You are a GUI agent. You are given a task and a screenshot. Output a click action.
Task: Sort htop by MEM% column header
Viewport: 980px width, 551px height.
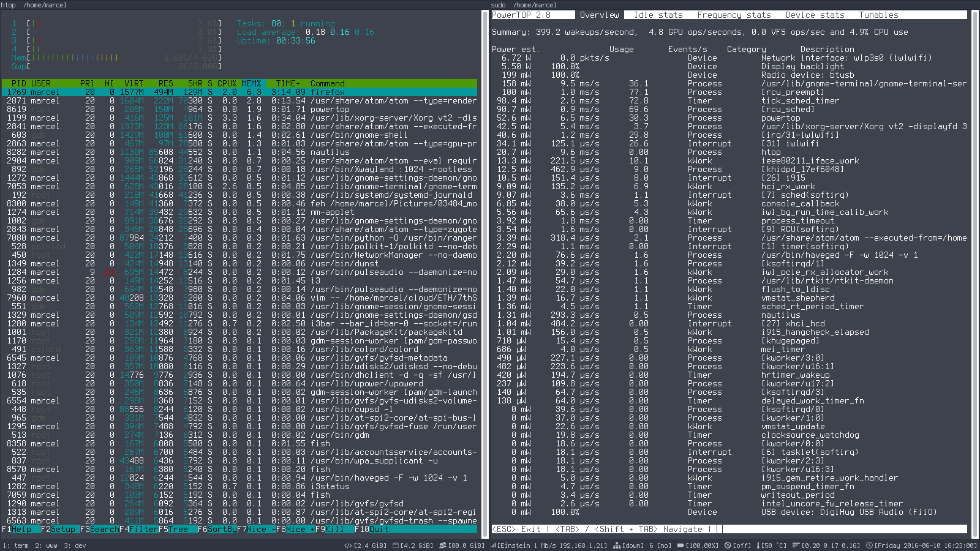tap(252, 83)
